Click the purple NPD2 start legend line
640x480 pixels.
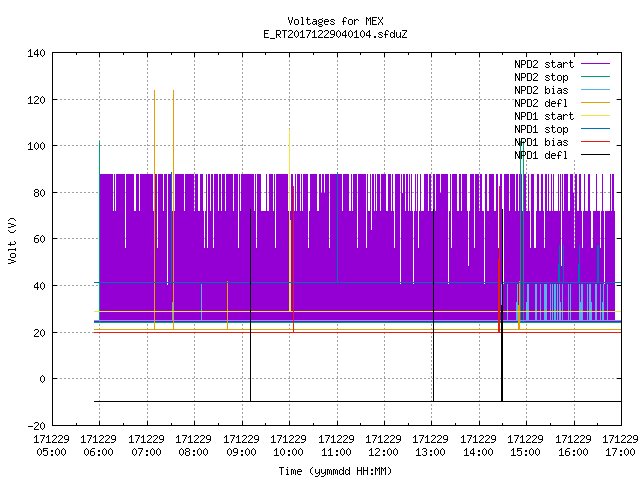[596, 64]
